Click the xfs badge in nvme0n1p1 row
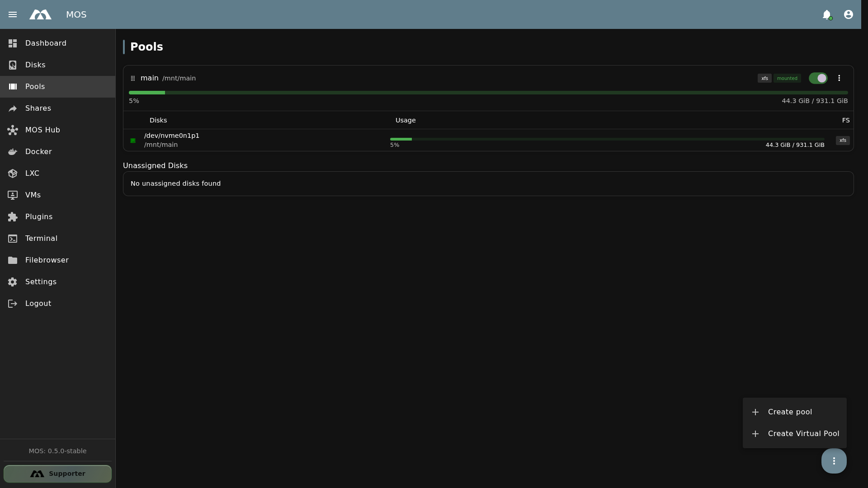 click(843, 141)
